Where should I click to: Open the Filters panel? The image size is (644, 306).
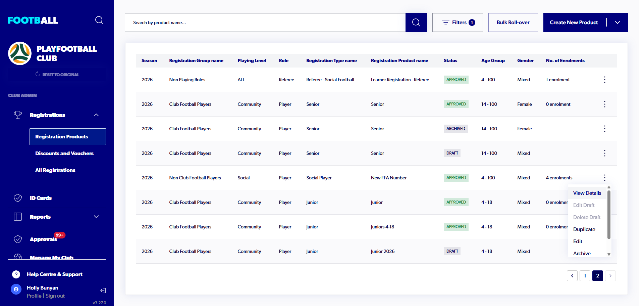coord(458,23)
